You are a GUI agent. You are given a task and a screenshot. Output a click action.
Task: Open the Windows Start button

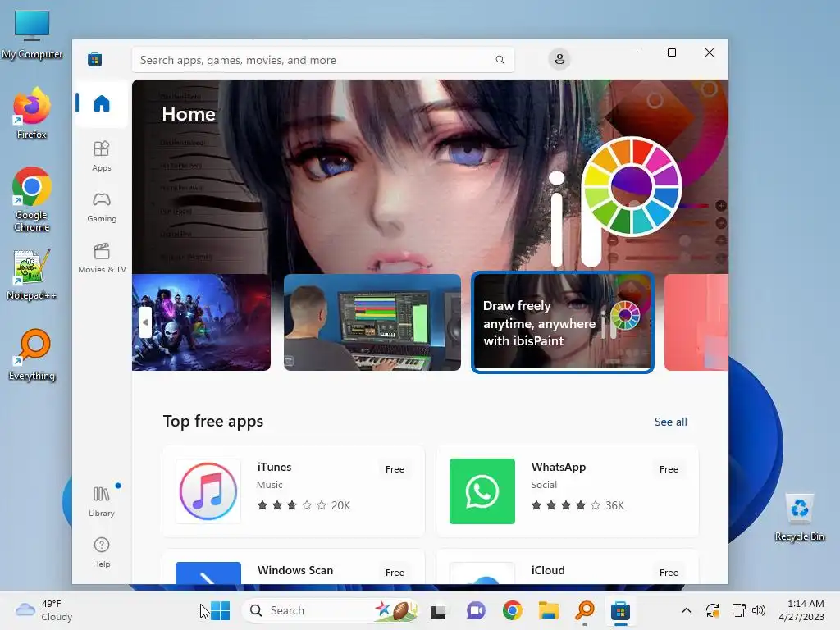pyautogui.click(x=220, y=610)
